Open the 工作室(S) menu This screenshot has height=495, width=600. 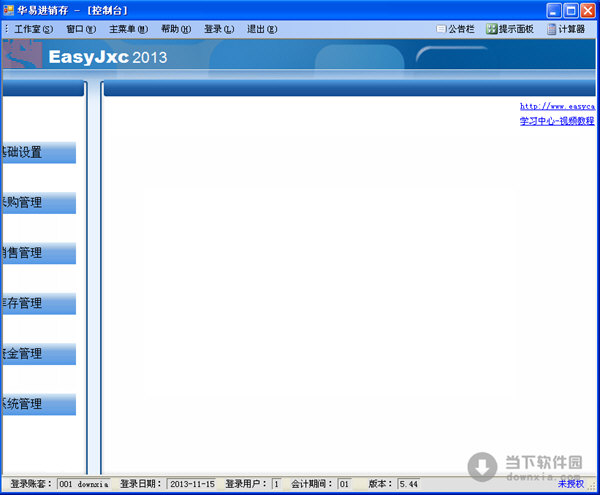click(34, 29)
